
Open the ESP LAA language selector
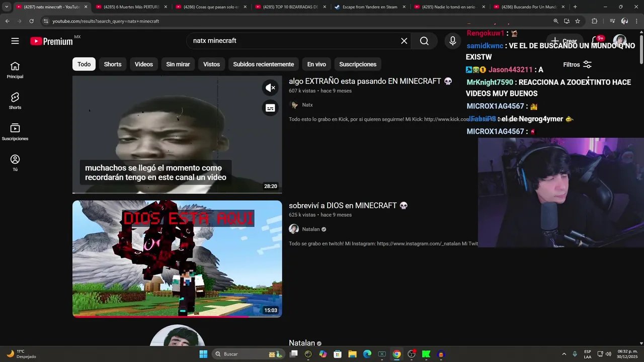click(x=588, y=354)
